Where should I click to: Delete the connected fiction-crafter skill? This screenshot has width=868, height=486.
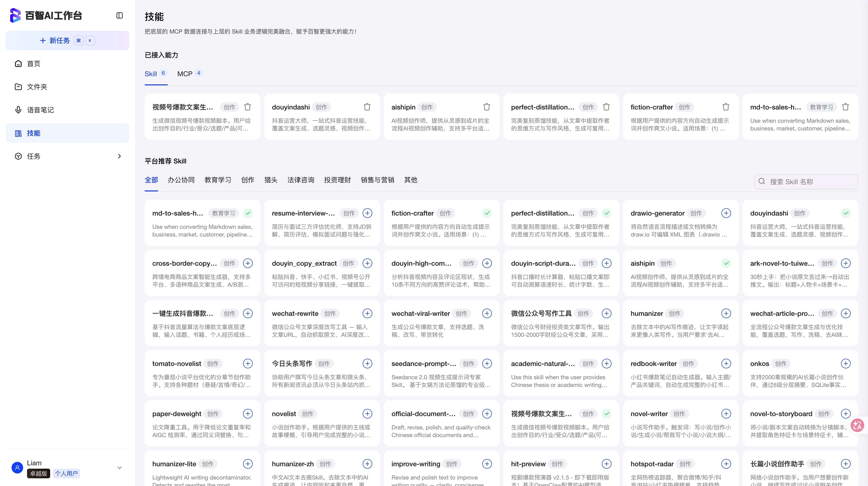(x=726, y=107)
